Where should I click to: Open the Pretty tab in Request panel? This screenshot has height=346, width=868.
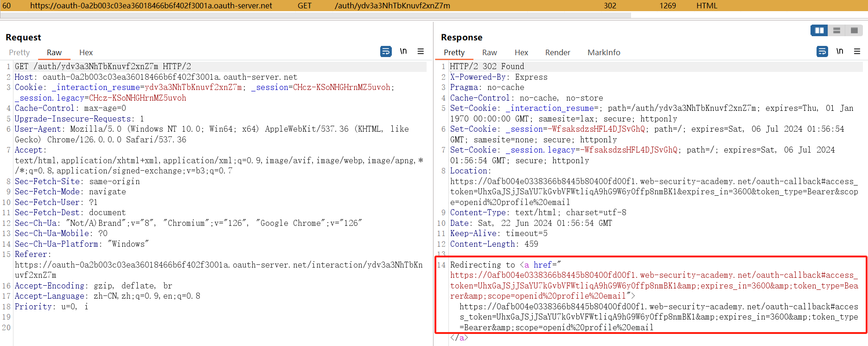(x=19, y=52)
